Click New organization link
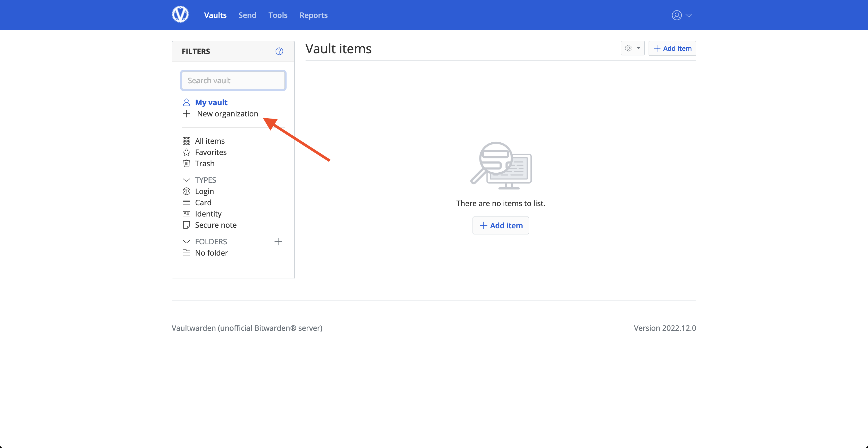 [227, 113]
